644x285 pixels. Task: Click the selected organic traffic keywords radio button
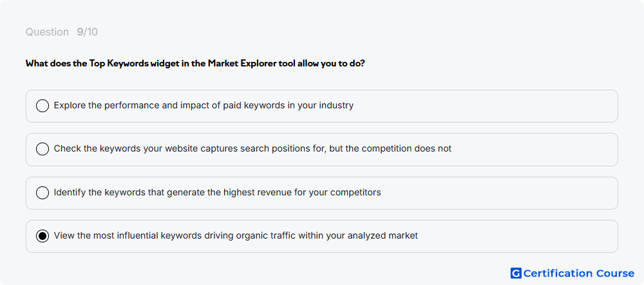(43, 236)
